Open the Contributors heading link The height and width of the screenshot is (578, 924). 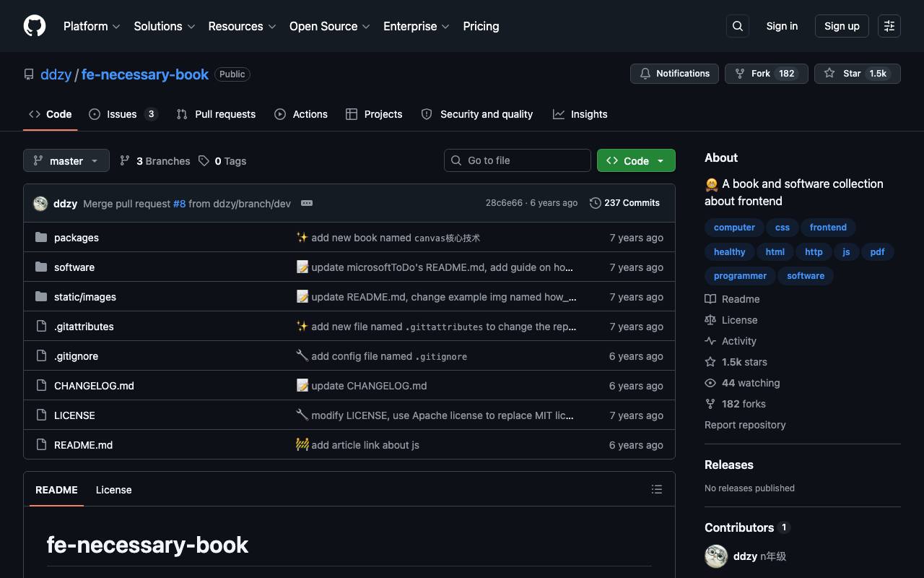[x=747, y=527]
